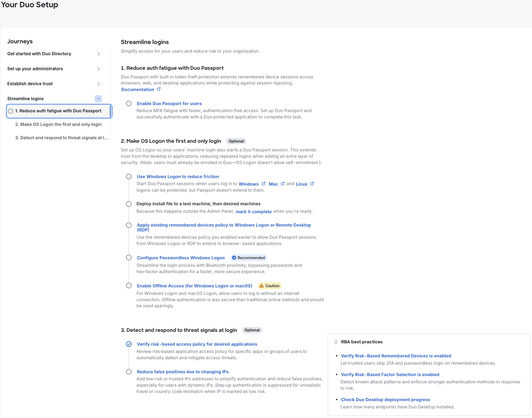Open Check Duo Desktop deployment progress
Image resolution: width=532 pixels, height=418 pixels.
385,400
